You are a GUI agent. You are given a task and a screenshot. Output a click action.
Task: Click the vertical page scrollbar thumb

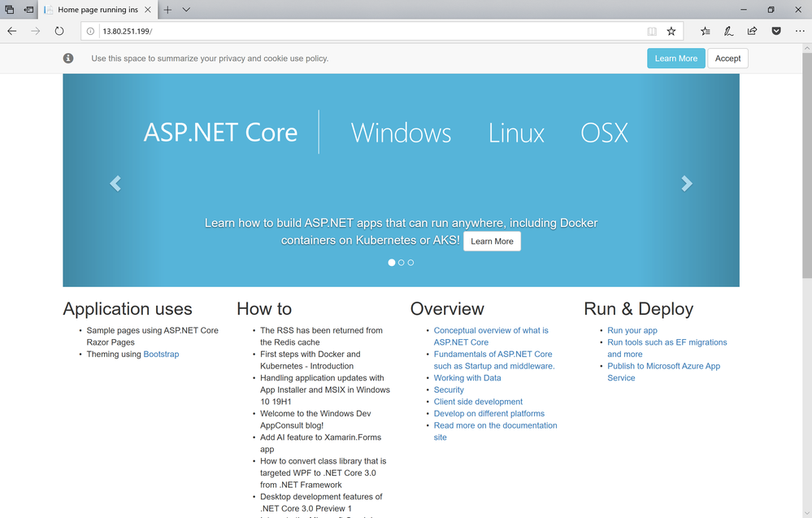(807, 165)
